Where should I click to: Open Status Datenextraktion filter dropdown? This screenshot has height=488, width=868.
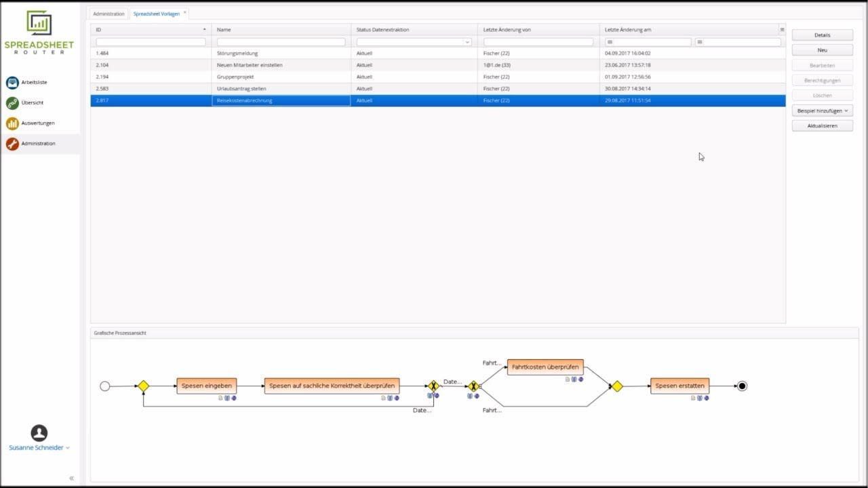coord(467,42)
